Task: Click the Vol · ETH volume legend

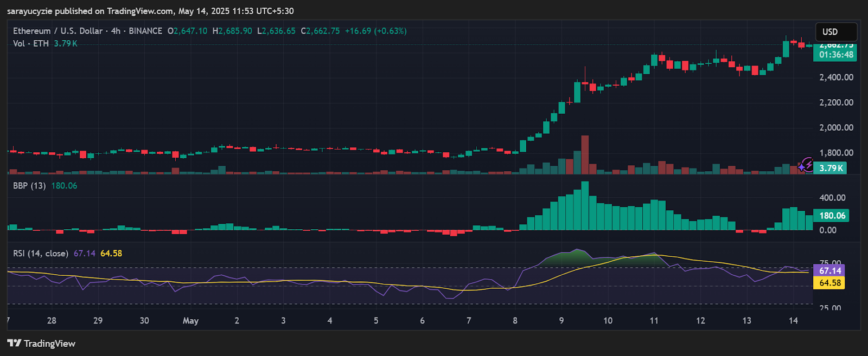Action: pyautogui.click(x=31, y=43)
